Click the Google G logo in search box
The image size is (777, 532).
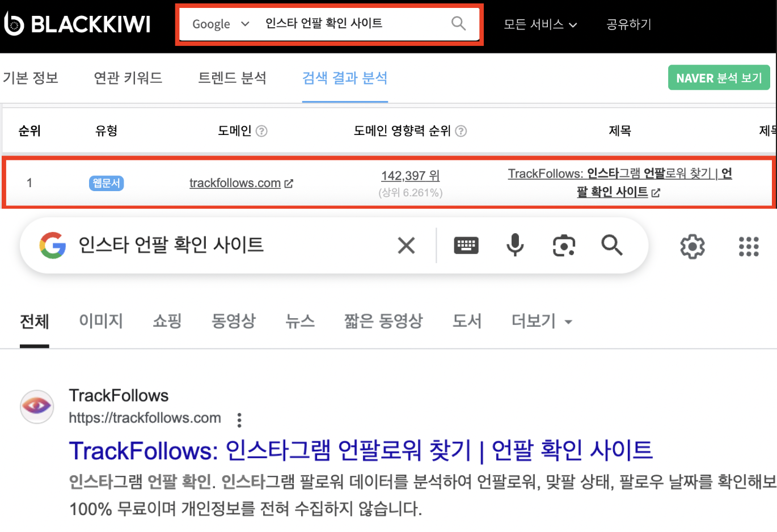53,246
